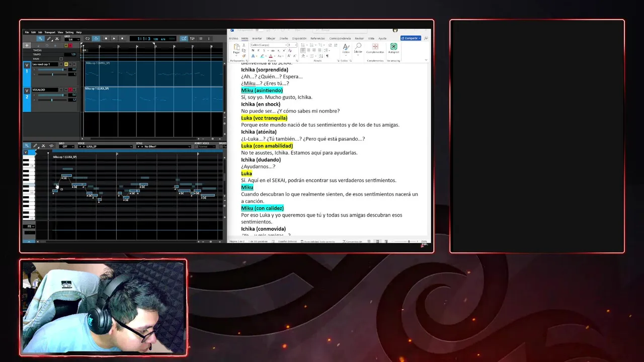Open the Transport menu in VOCALOID
Viewport: 644px width, 362px height.
[x=50, y=32]
